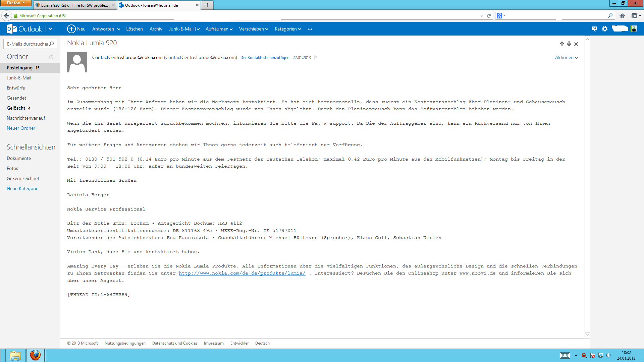Viewport: 644px width, 362px height.
Task: Expand the Aktionen menu
Action: tap(566, 58)
